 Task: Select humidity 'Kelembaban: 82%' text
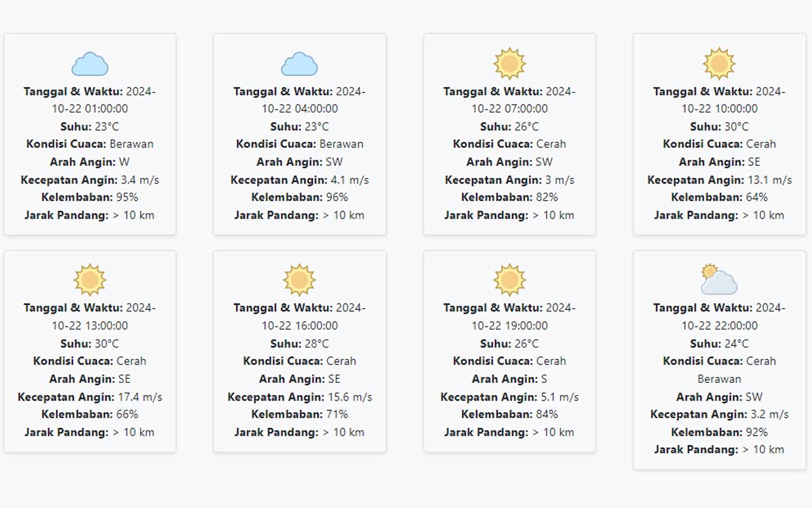(509, 197)
